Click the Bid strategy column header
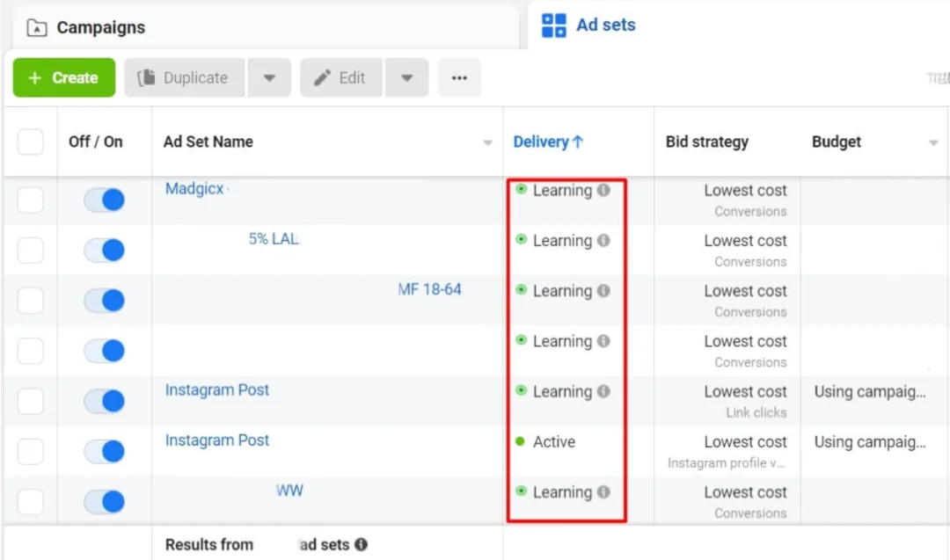The width and height of the screenshot is (950, 560). pyautogui.click(x=707, y=142)
